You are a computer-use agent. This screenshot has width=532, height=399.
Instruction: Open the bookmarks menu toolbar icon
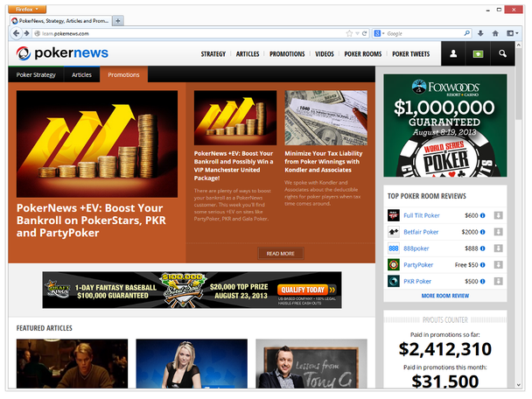510,33
